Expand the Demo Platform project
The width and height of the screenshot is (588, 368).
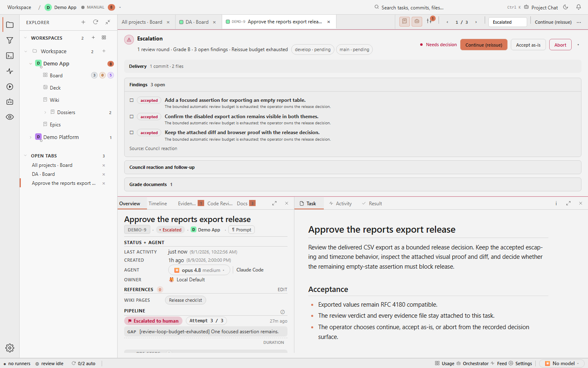coord(31,137)
